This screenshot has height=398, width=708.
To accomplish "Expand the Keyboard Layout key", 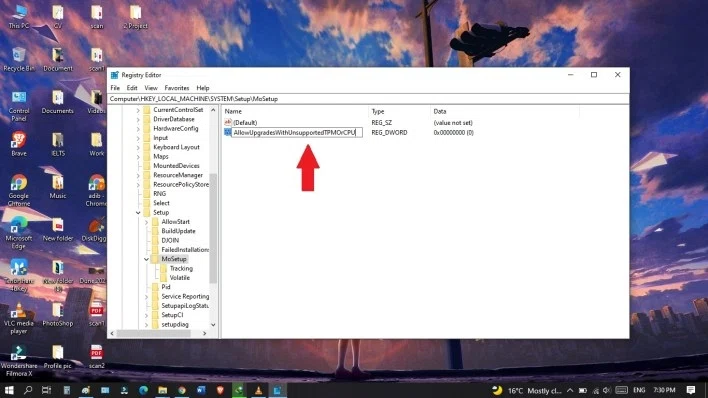I will (x=138, y=147).
